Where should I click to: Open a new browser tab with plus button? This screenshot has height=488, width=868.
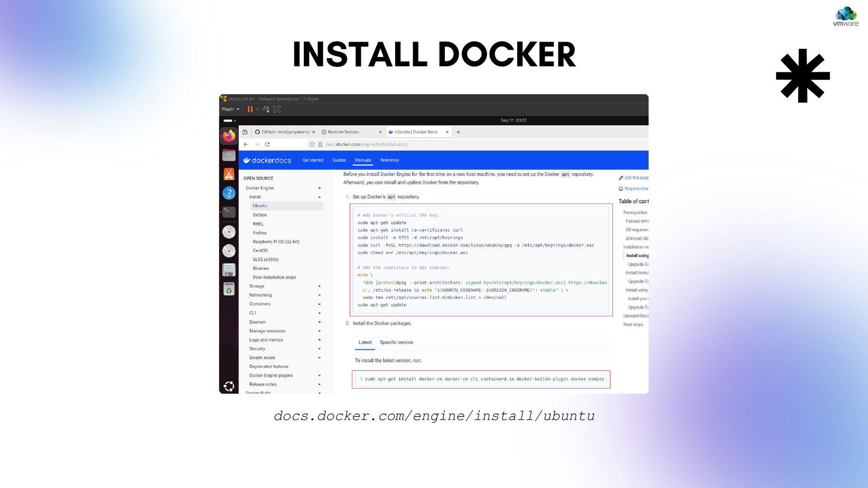(x=458, y=132)
